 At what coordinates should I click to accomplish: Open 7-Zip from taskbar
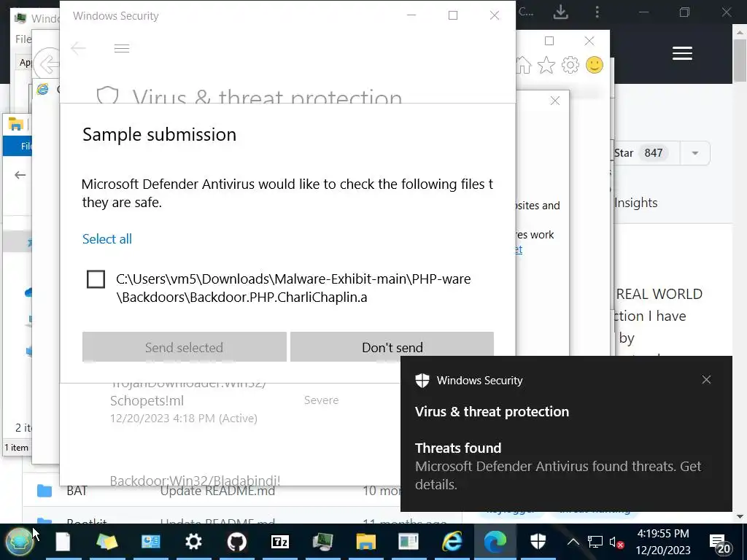pos(280,542)
